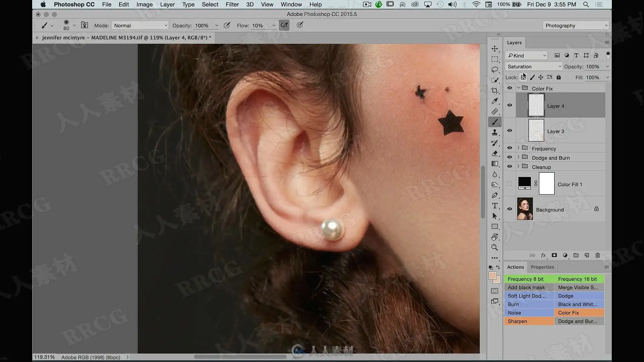Click the foreground color swatch
644x362 pixels.
492,276
